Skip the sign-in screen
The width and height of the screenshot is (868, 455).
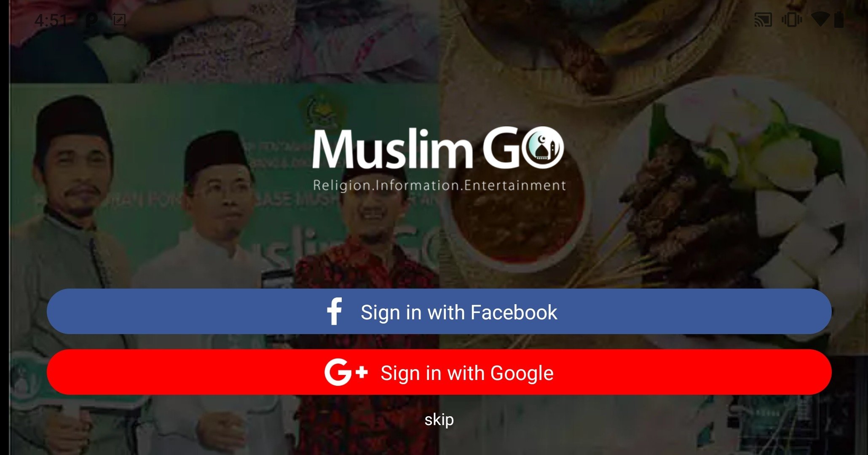[x=439, y=420]
